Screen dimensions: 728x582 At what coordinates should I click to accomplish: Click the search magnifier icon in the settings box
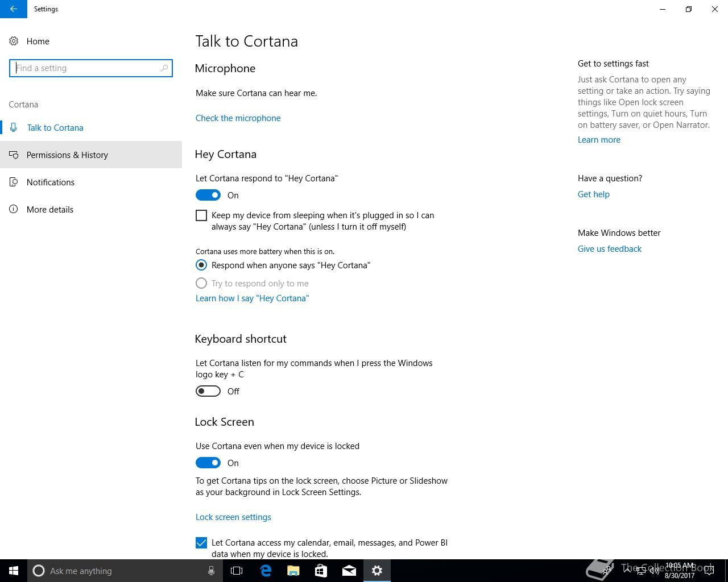164,68
